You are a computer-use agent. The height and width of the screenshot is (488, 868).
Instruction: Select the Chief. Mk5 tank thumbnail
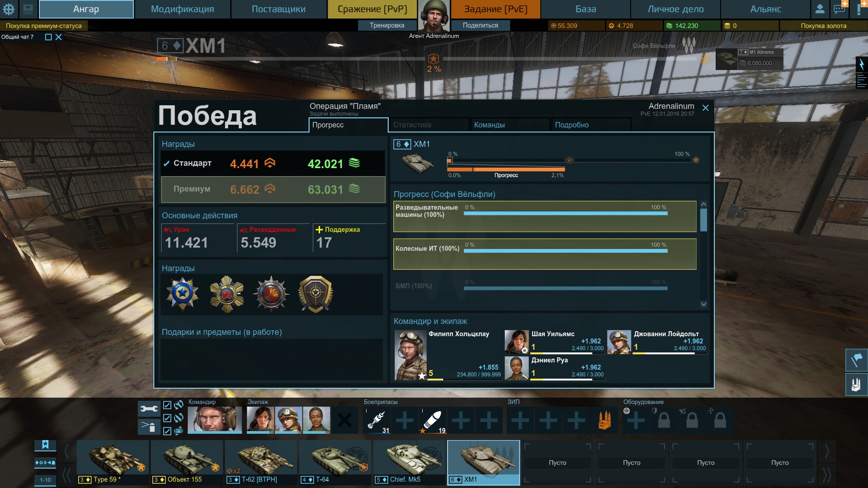[410, 462]
